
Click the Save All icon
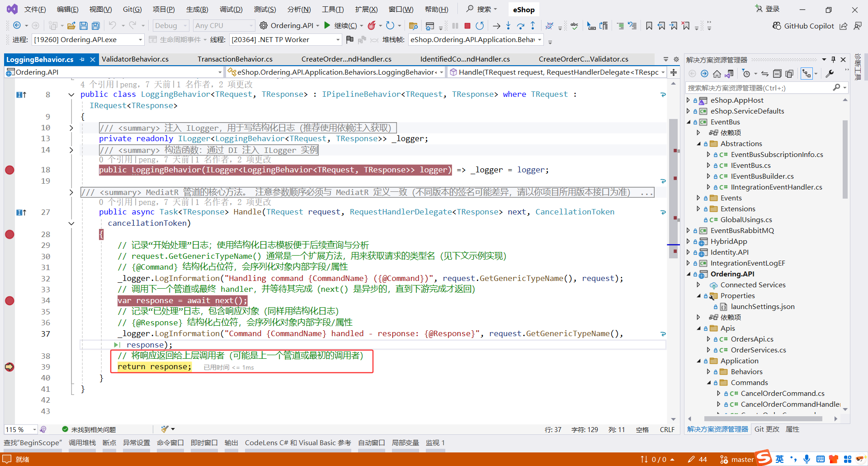95,26
